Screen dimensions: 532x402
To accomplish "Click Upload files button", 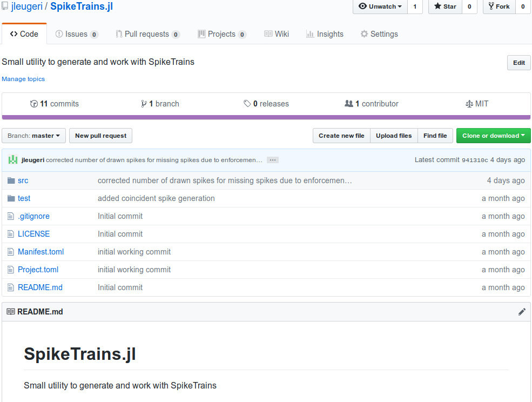I will [394, 136].
